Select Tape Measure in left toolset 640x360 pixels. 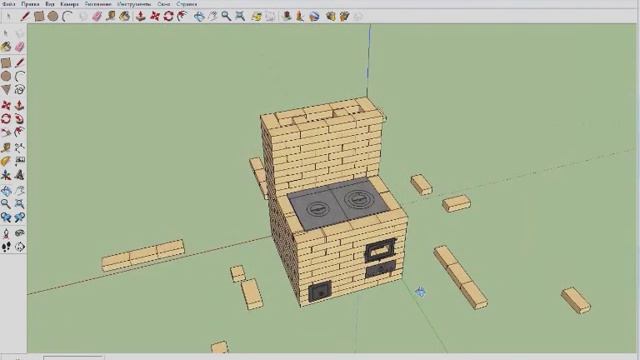point(6,148)
